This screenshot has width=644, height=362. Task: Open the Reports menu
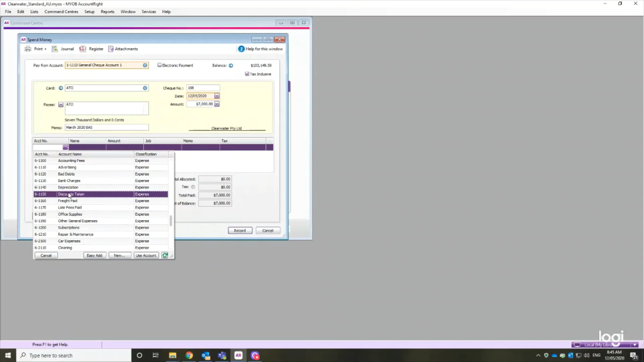click(107, 12)
